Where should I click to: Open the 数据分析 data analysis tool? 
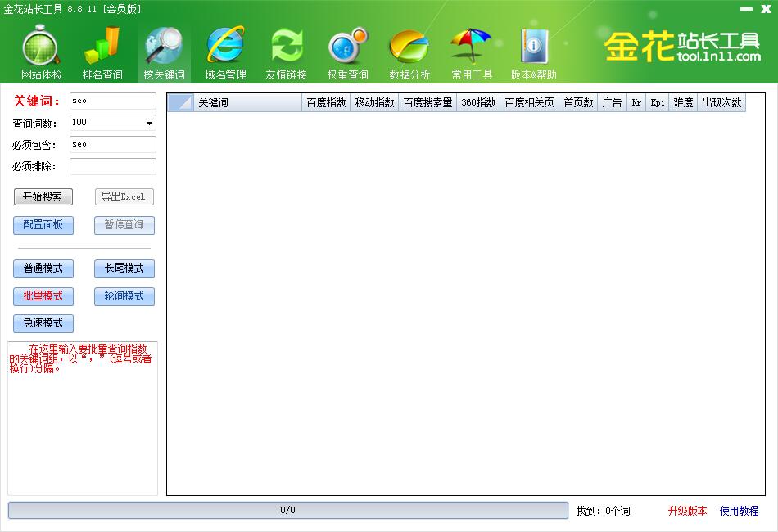coord(409,53)
